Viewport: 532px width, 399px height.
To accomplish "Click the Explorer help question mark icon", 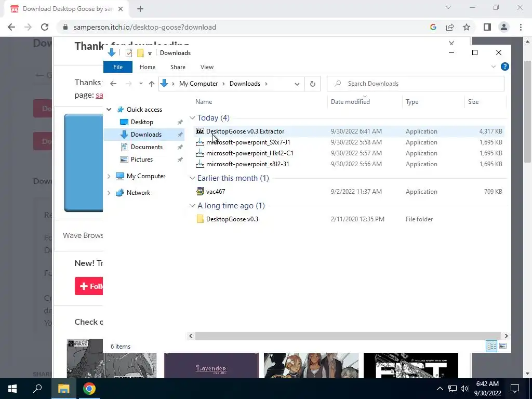I will (504, 66).
